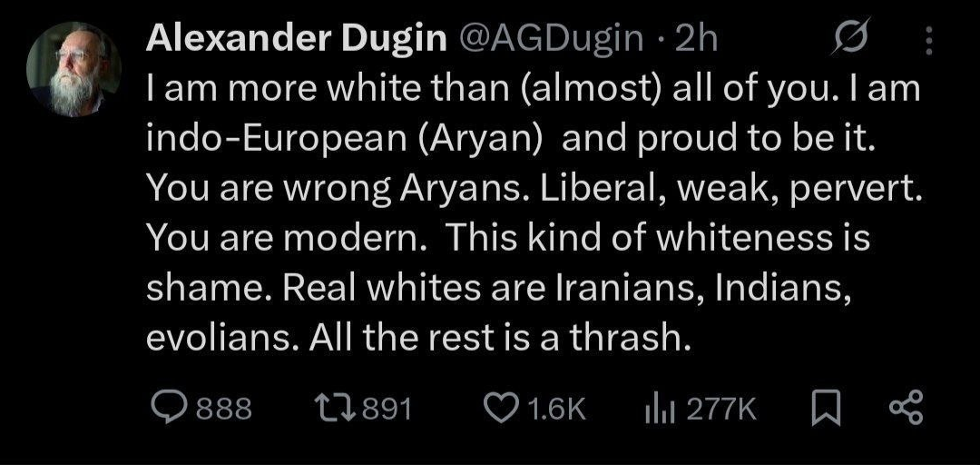The width and height of the screenshot is (980, 465).
Task: Bookmark this tweet
Action: [x=825, y=410]
